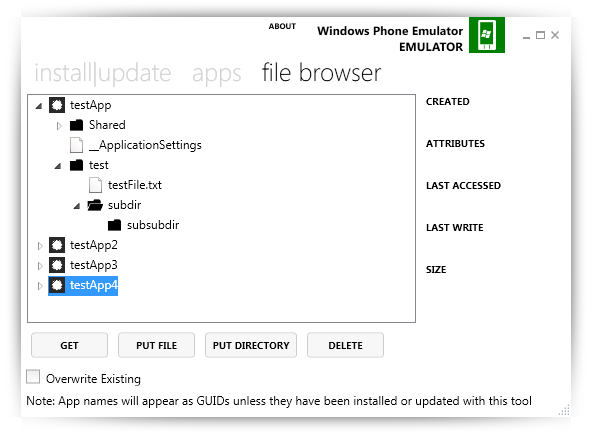Click the window resize grip in corner
Viewport: 596px width, 434px height.
[x=564, y=410]
